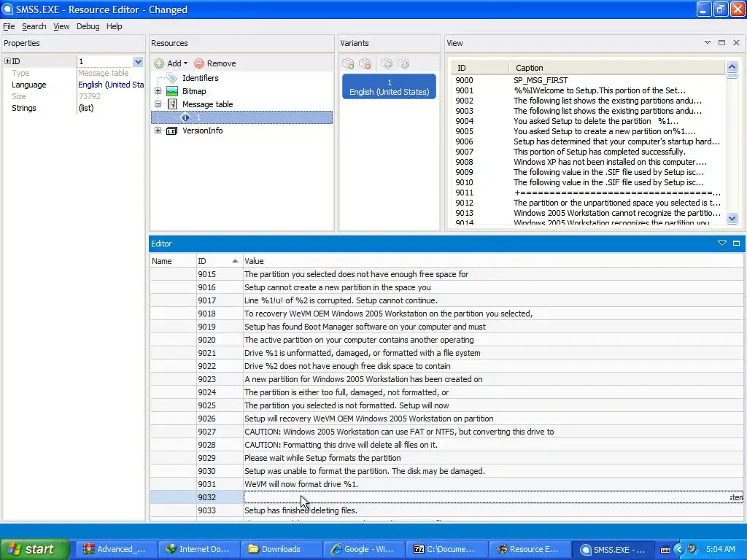Switch to Google - Wi... taskbar window

[363, 549]
